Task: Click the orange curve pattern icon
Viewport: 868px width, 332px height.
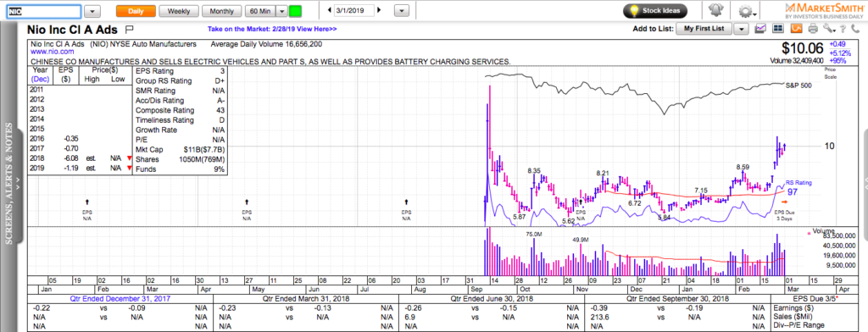Action: [x=796, y=28]
